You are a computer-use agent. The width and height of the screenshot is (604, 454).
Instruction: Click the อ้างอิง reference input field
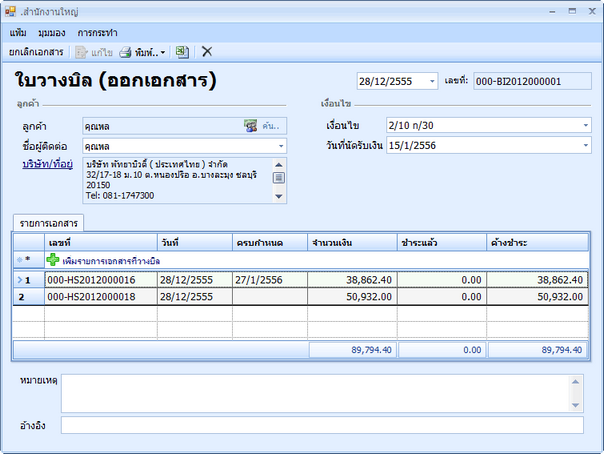pos(322,425)
